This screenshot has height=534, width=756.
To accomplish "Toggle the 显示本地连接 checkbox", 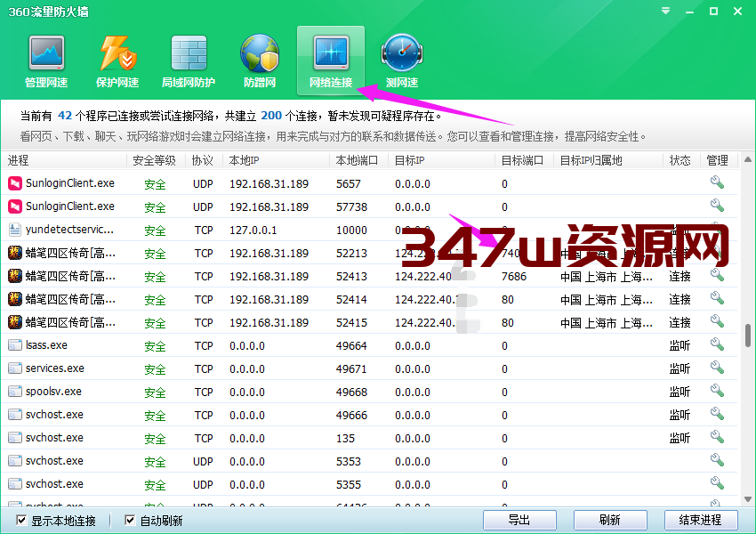I will pos(21,520).
